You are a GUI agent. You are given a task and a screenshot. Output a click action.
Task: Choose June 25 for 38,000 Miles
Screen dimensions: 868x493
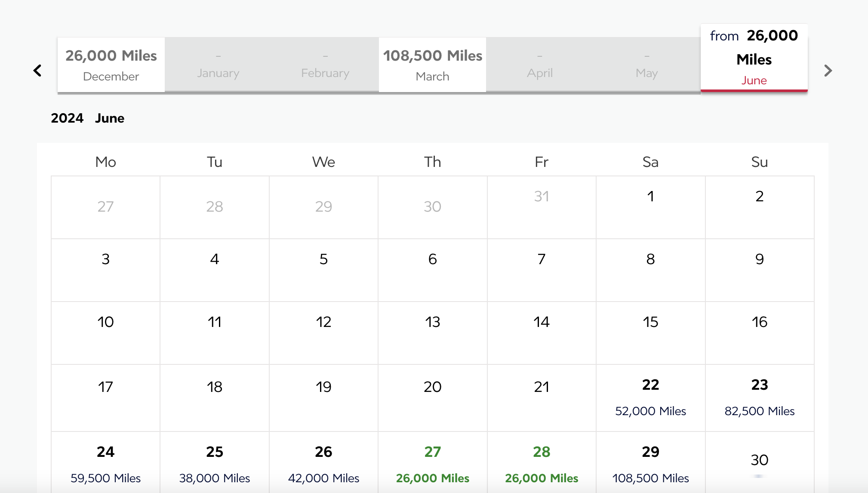click(x=215, y=462)
